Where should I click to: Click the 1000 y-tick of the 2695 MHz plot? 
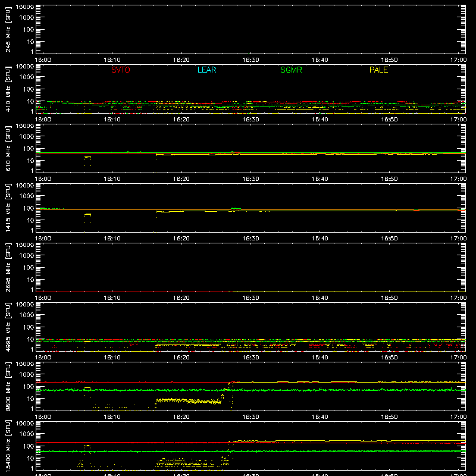[x=26, y=256]
